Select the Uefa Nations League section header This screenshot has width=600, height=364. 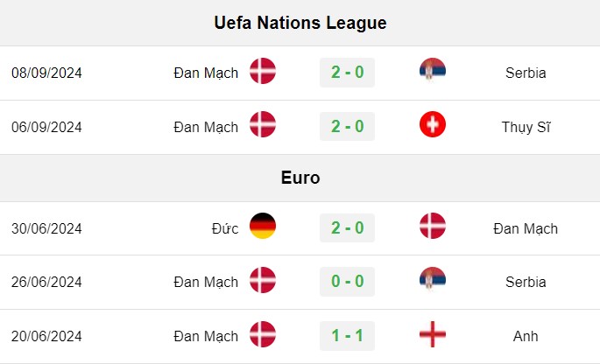coord(300,23)
